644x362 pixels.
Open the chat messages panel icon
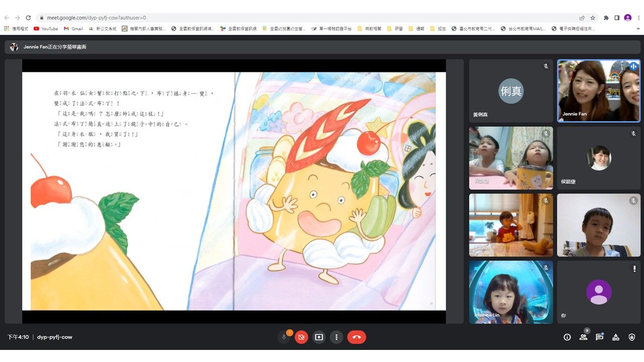[599, 337]
